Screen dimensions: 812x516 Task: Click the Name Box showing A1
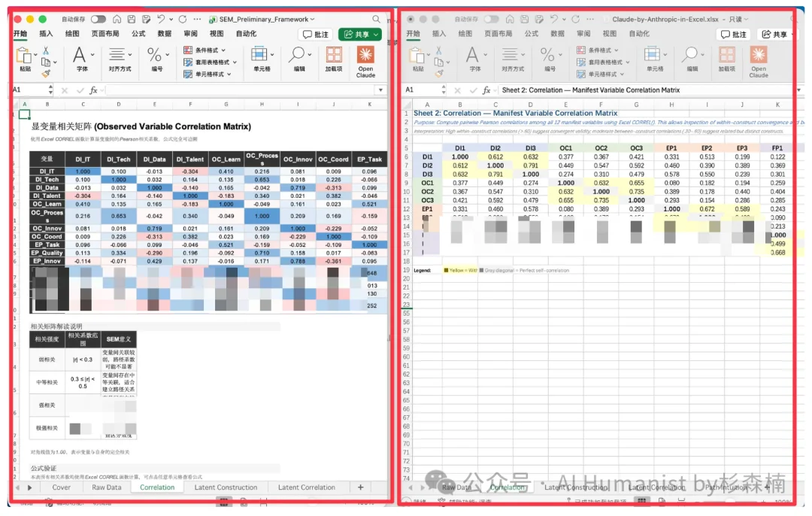coord(21,90)
